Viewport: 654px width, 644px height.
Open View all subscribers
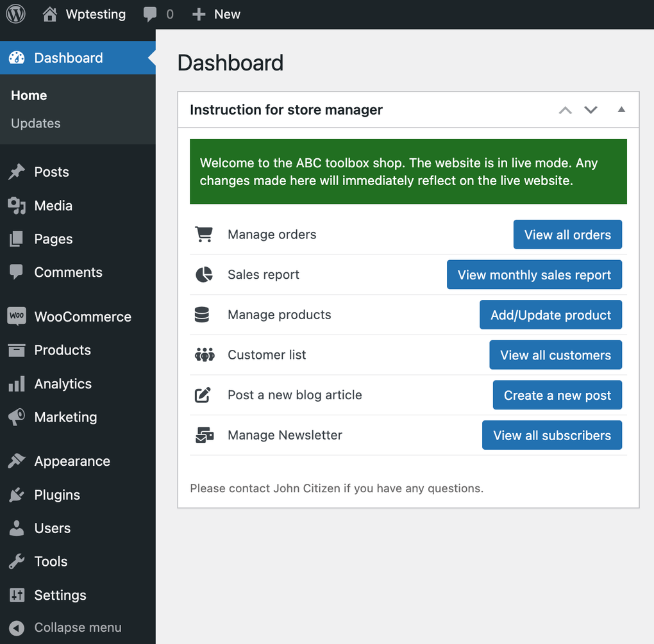pyautogui.click(x=551, y=435)
